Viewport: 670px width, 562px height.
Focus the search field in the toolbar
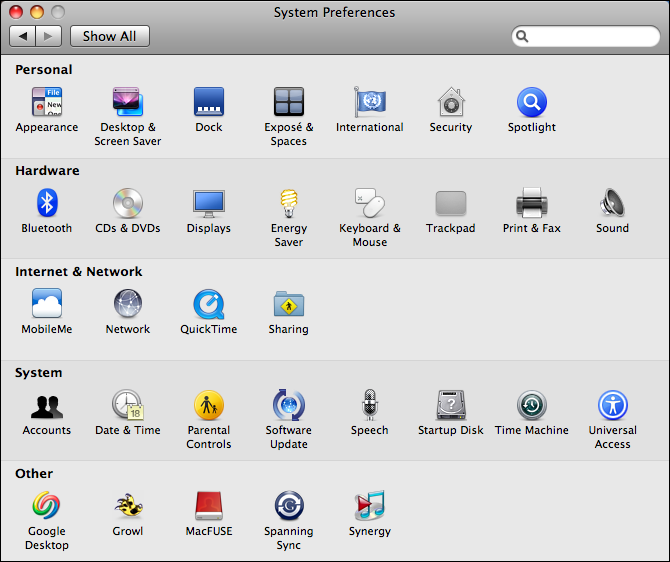pos(586,36)
